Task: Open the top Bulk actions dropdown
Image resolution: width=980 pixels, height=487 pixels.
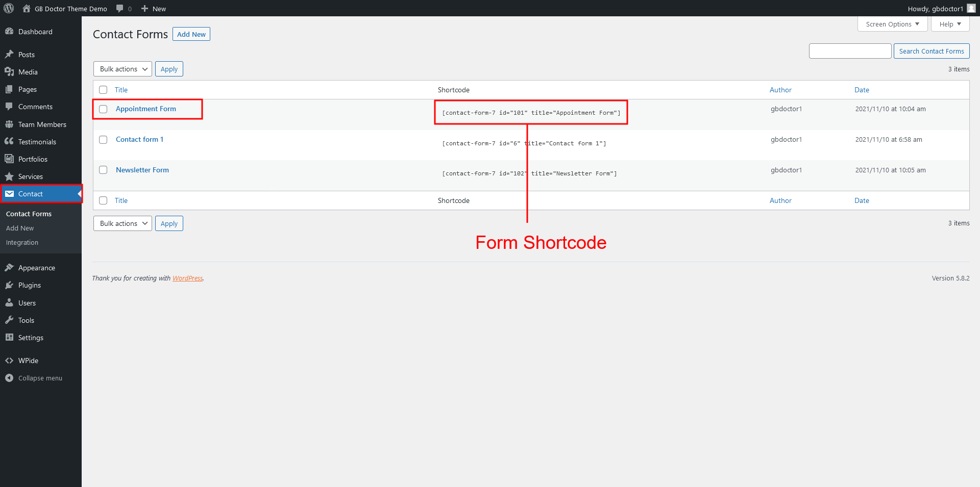Action: click(x=122, y=69)
